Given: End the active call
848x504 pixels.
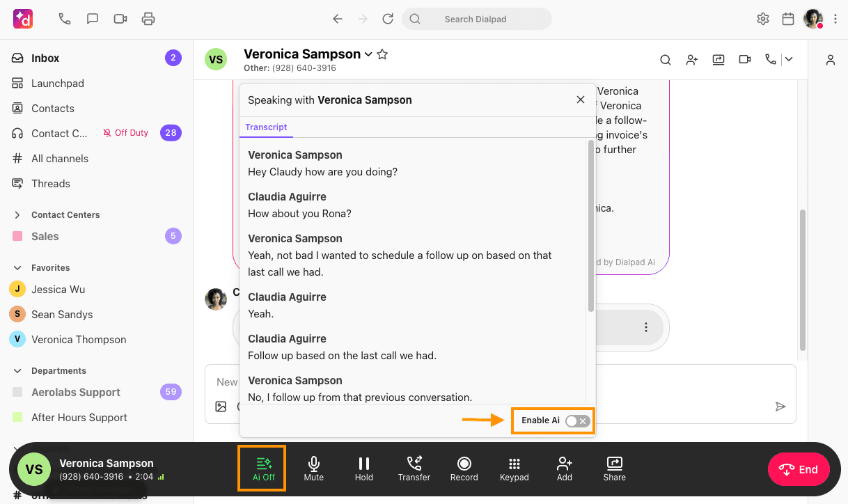Looking at the screenshot, I should point(798,469).
